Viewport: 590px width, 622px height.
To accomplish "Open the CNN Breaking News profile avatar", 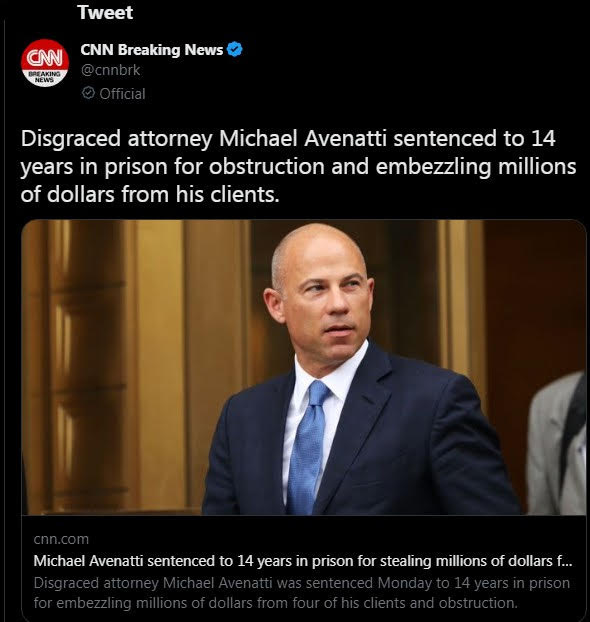I will point(45,63).
